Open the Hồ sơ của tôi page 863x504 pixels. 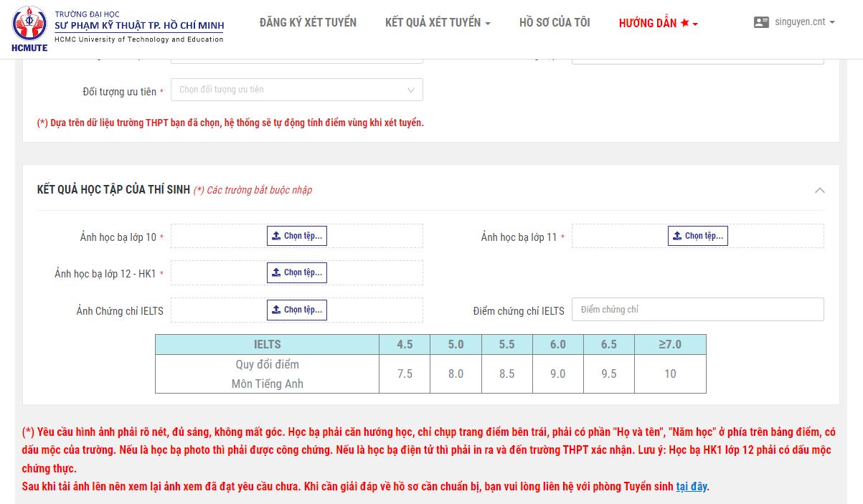click(x=555, y=23)
